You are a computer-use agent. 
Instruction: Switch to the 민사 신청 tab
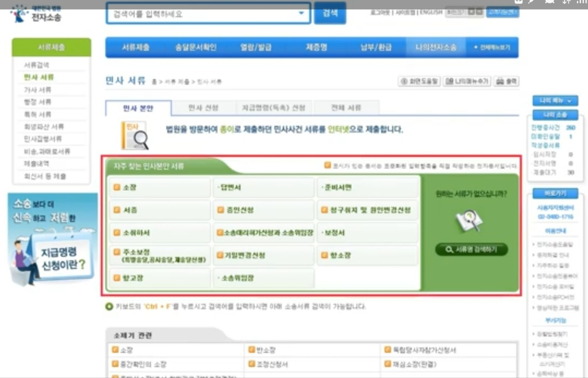pos(204,108)
